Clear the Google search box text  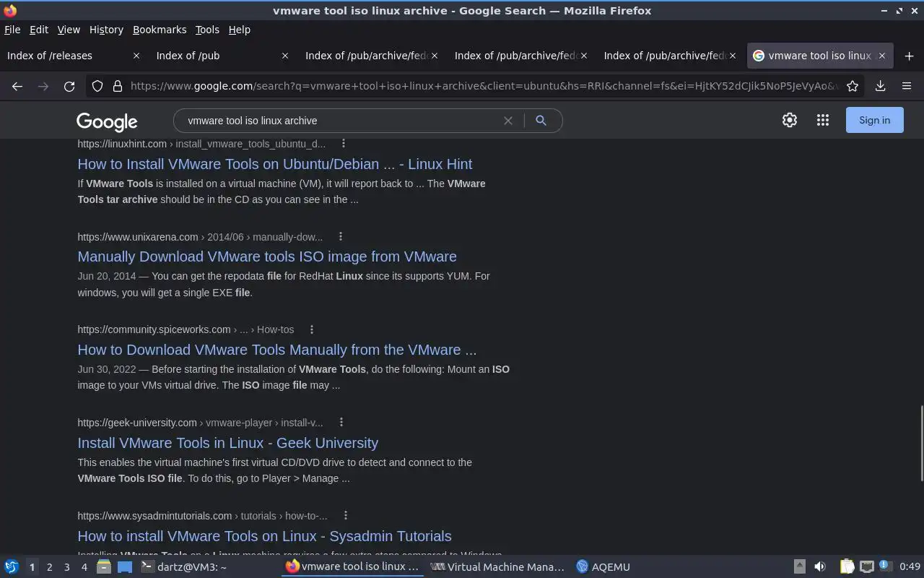tap(508, 121)
